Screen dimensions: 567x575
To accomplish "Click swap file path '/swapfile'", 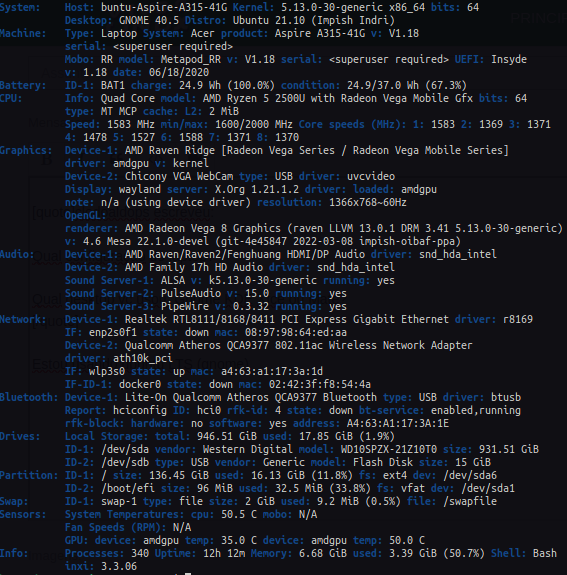I will 470,502.
